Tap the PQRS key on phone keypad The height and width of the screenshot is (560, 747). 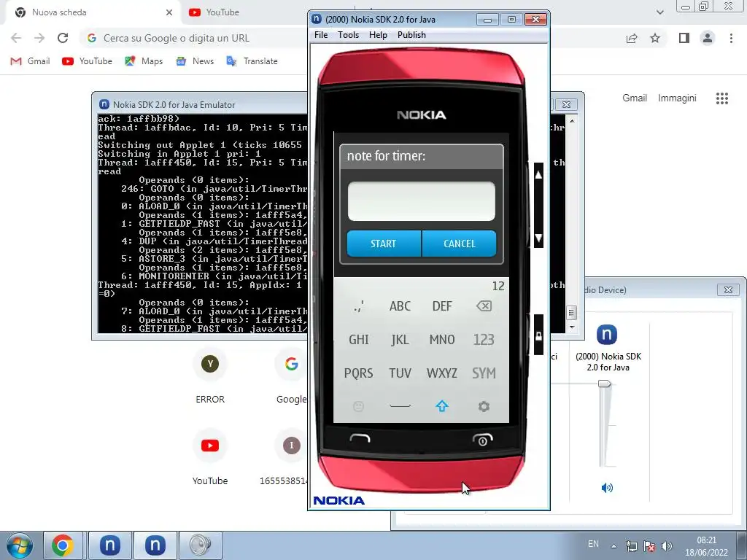pos(358,373)
